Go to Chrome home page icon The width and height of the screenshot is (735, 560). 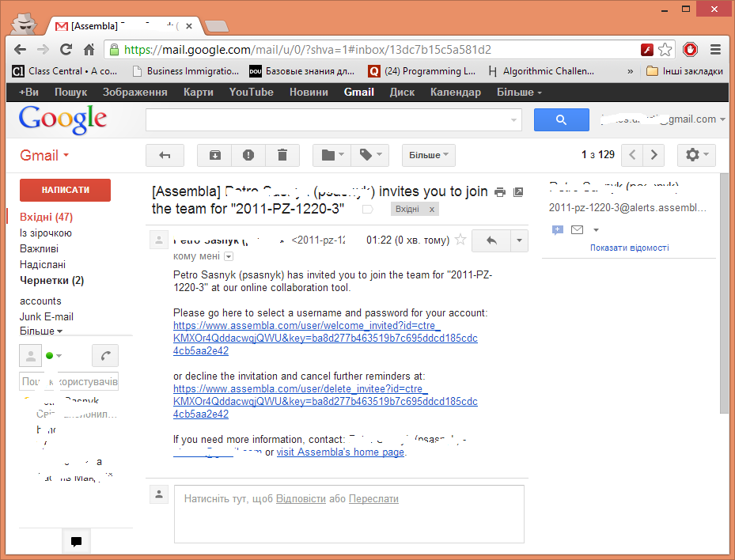89,49
